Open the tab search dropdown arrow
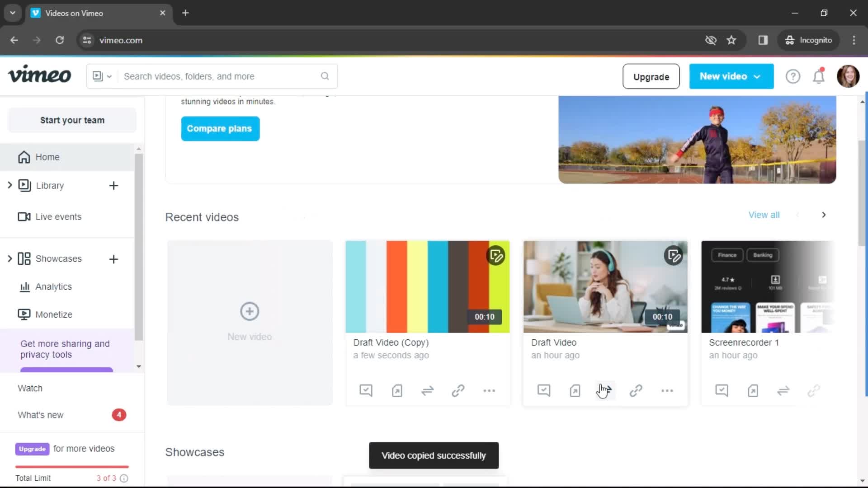The width and height of the screenshot is (868, 488). (13, 13)
